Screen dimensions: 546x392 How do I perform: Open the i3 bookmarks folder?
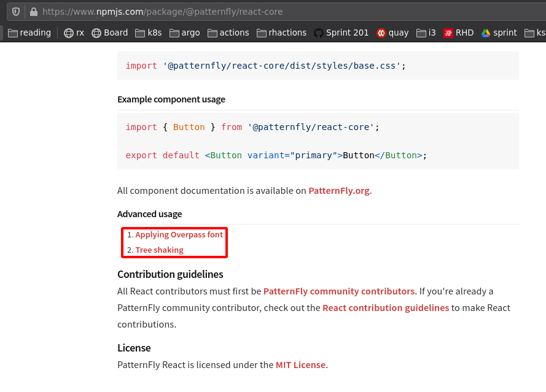[426, 33]
